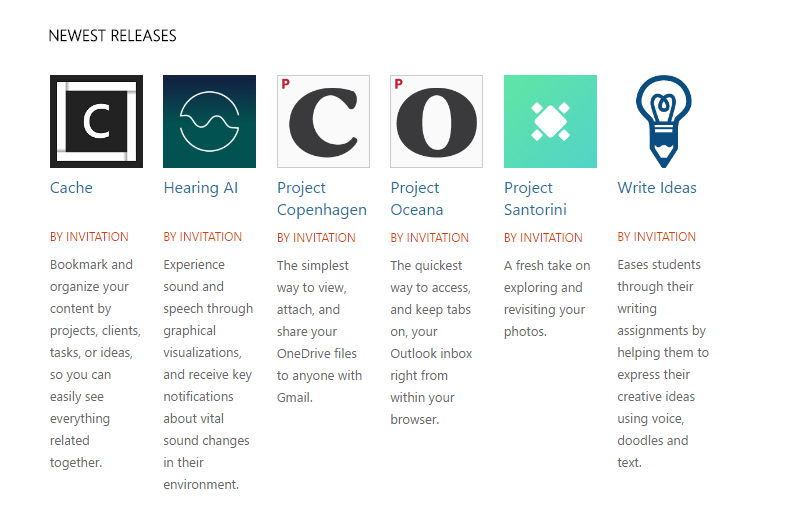Open the Hearing AI title link
The width and height of the screenshot is (800, 508).
tap(201, 188)
